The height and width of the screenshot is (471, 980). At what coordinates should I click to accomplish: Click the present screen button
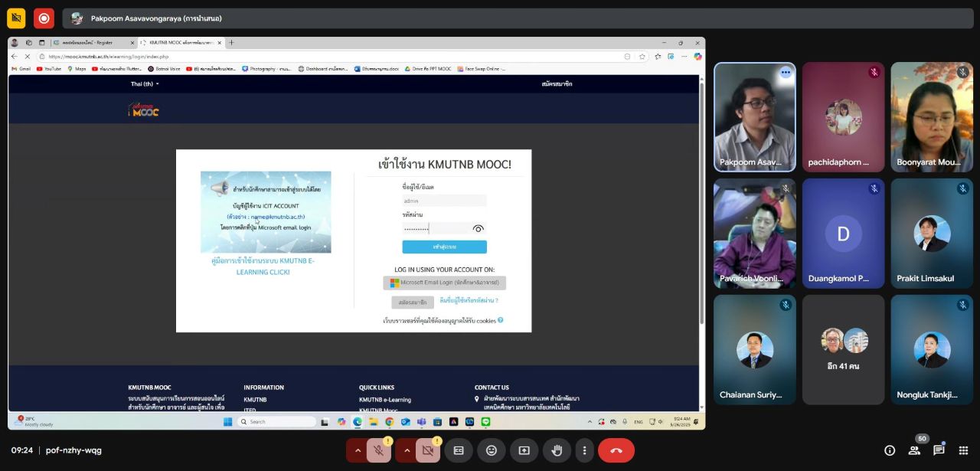pyautogui.click(x=524, y=450)
